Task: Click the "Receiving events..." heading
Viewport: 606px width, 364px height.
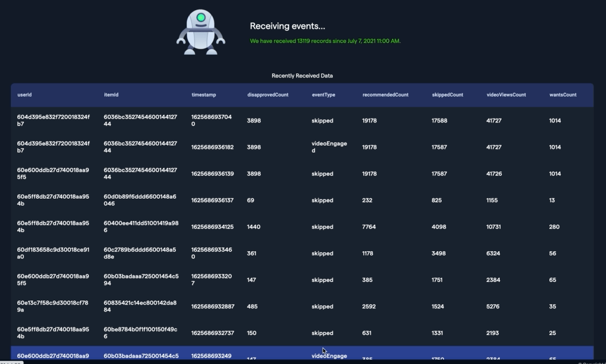Action: [x=287, y=26]
